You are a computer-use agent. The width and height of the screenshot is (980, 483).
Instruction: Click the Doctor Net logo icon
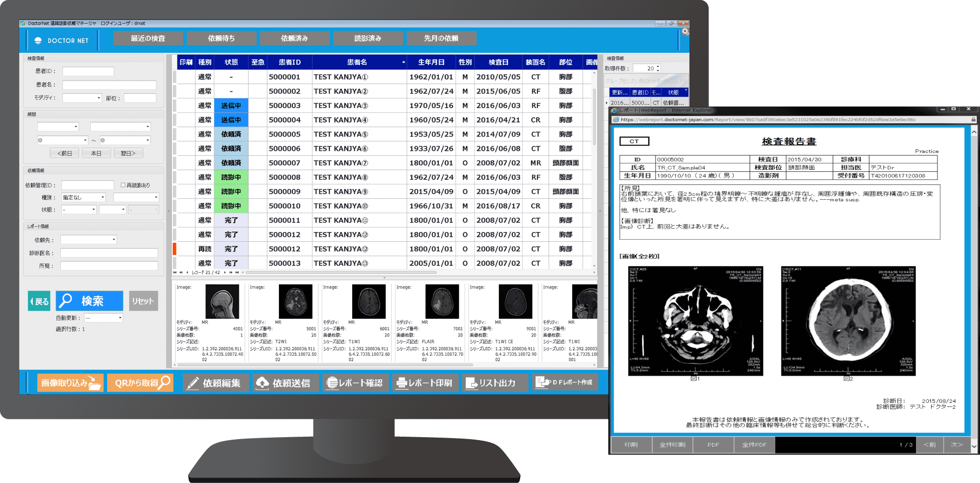tap(38, 41)
